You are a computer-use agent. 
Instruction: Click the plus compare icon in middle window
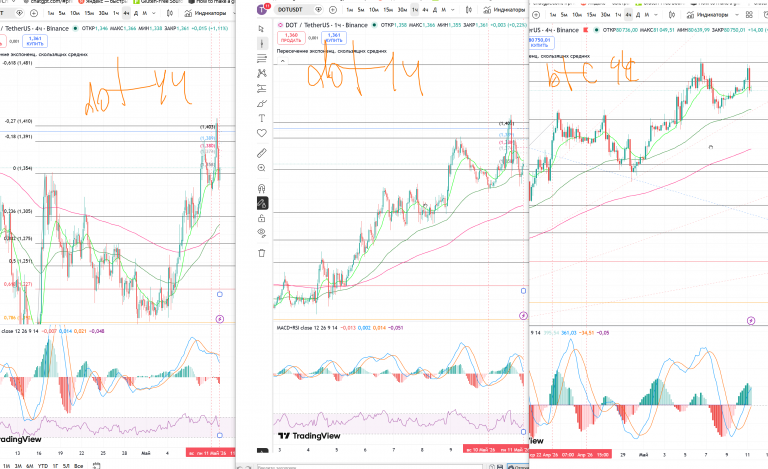[x=333, y=9]
